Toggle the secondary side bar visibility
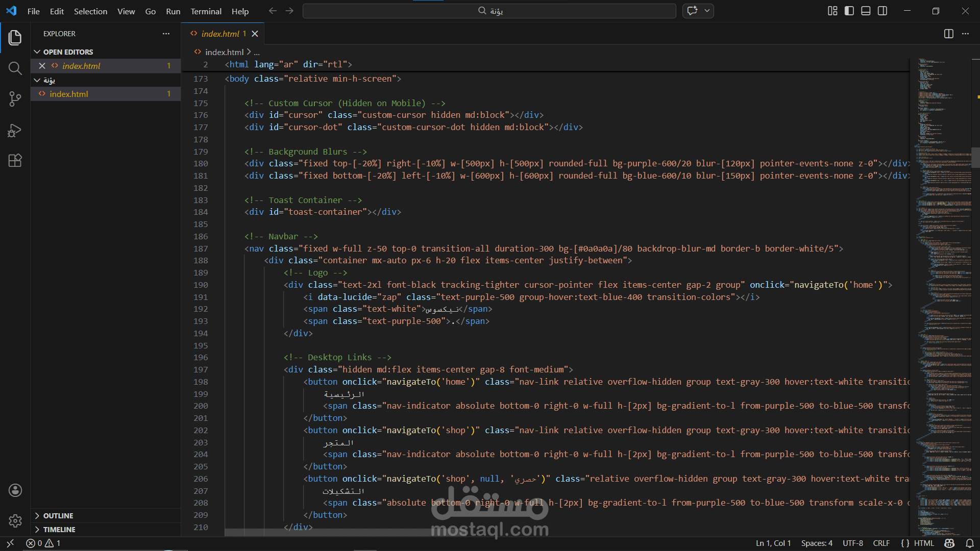 pyautogui.click(x=883, y=11)
